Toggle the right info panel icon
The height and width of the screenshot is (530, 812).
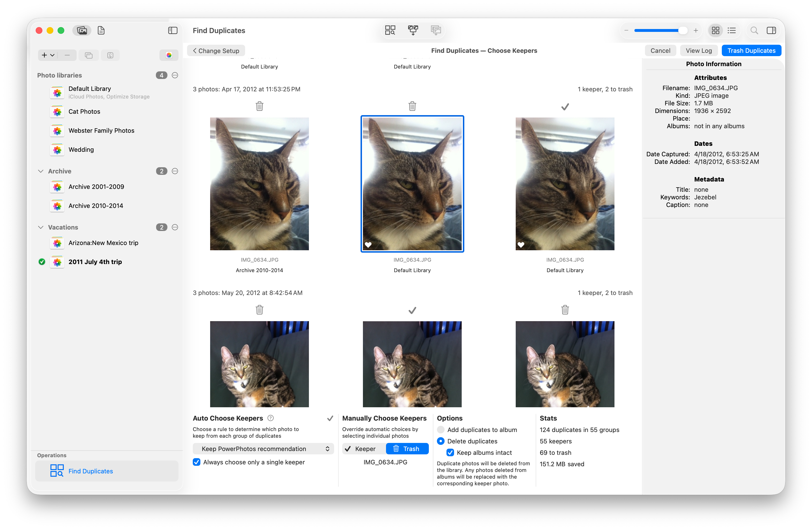pyautogui.click(x=771, y=30)
